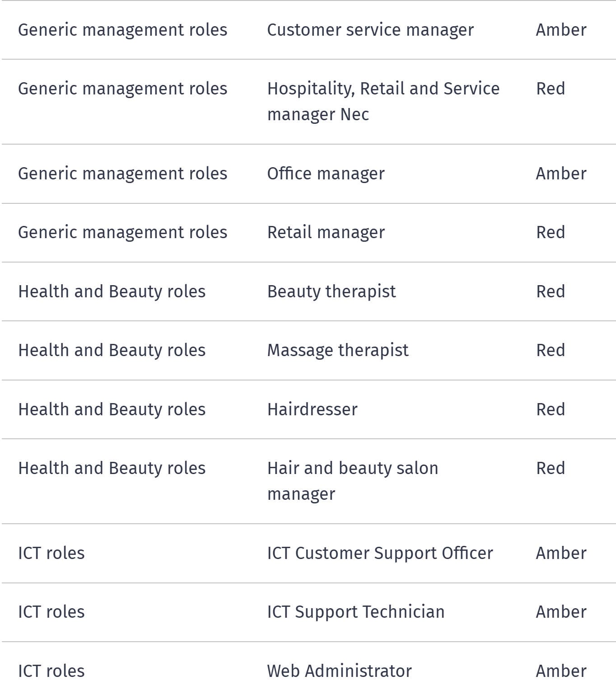Click Amber status for Customer service manager
Screen dimensions: 616x695
561,30
